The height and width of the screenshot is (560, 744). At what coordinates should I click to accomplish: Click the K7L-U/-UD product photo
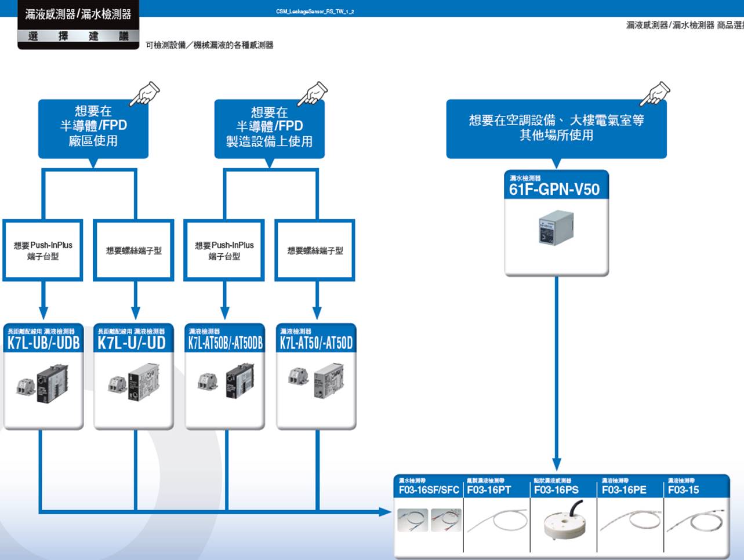(133, 383)
